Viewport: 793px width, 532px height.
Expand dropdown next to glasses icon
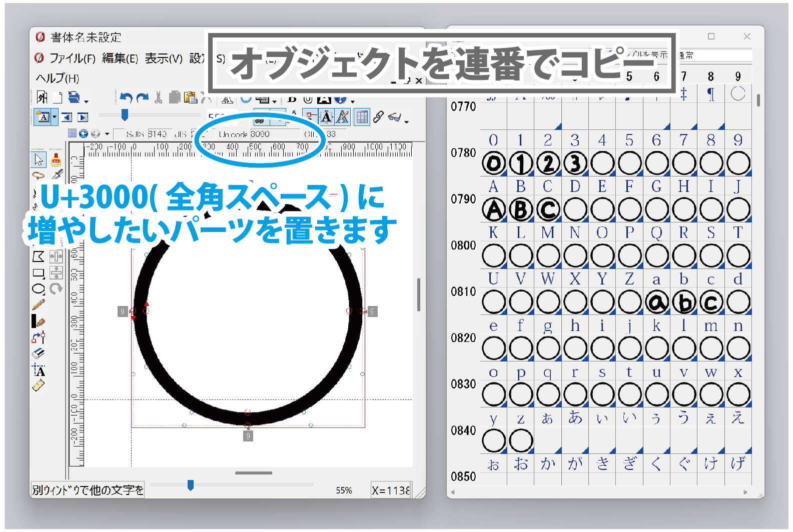(407, 121)
